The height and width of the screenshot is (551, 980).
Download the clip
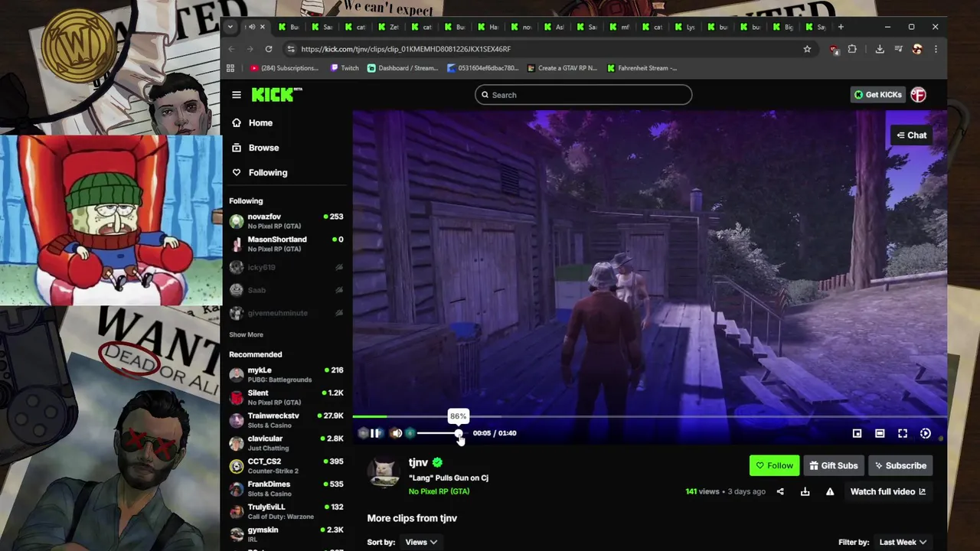(x=805, y=491)
